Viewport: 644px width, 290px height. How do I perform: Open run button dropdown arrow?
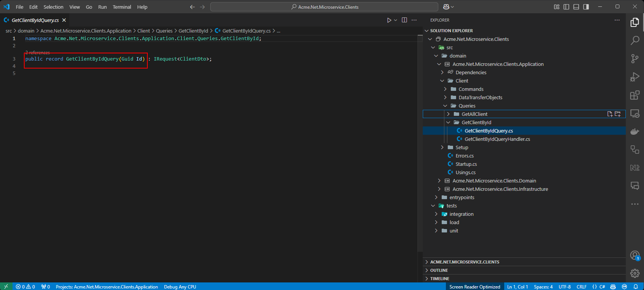(395, 20)
